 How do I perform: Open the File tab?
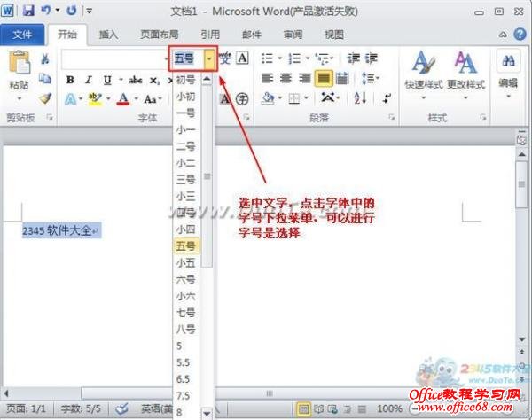point(21,35)
